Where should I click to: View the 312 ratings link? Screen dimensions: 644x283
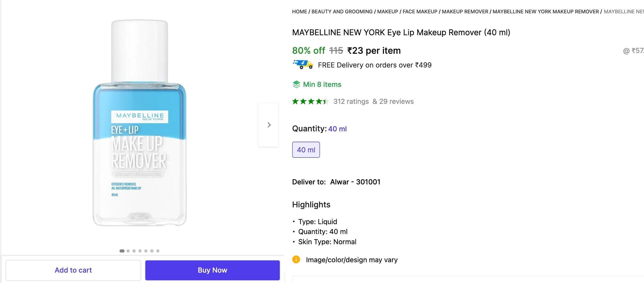pyautogui.click(x=351, y=101)
